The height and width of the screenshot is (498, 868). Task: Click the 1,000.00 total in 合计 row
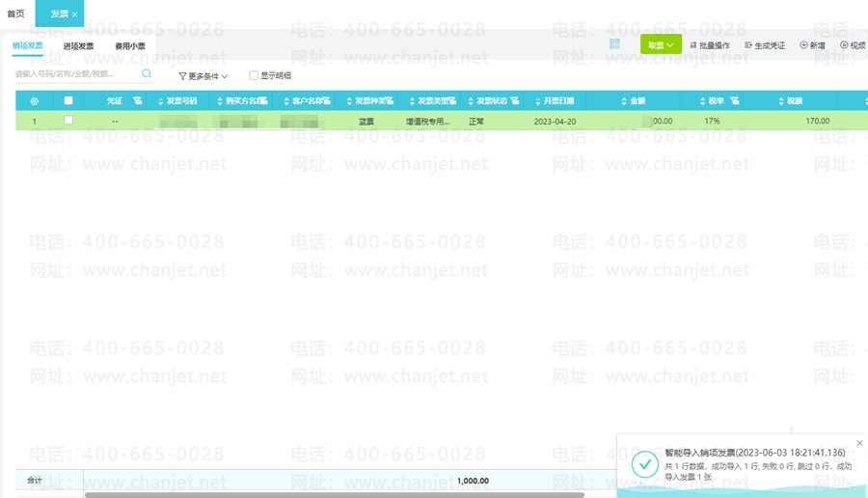[473, 481]
